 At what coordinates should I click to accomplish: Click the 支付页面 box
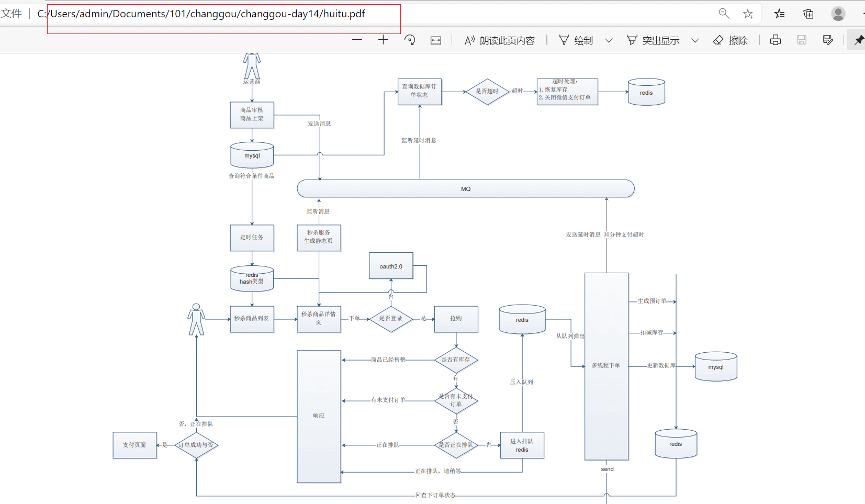coord(134,445)
